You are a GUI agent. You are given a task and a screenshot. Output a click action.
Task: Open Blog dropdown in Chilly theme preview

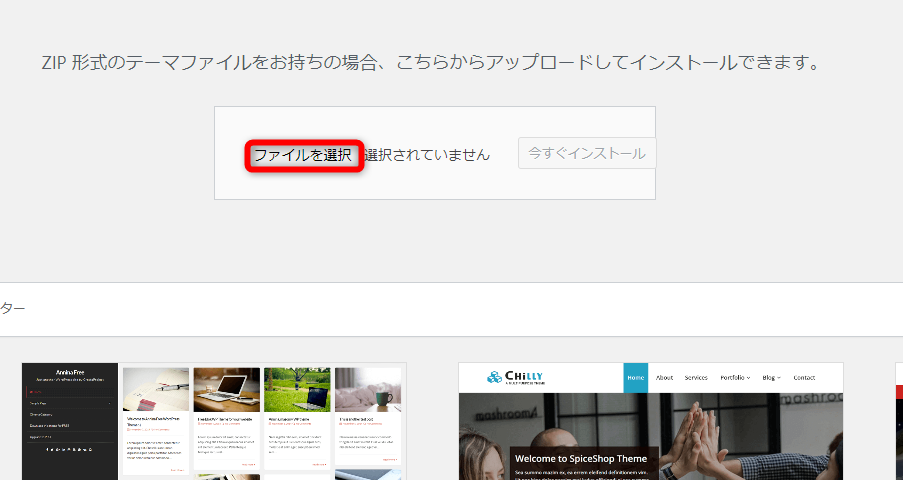[771, 378]
